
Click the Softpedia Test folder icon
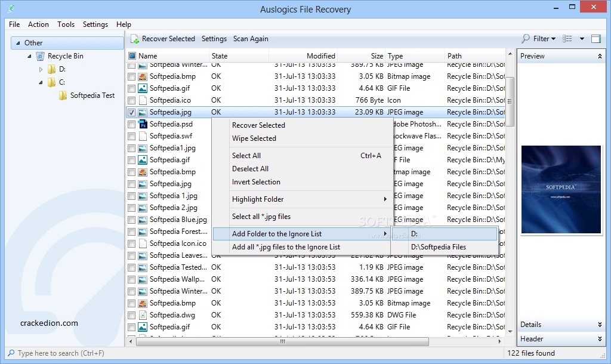pyautogui.click(x=63, y=95)
